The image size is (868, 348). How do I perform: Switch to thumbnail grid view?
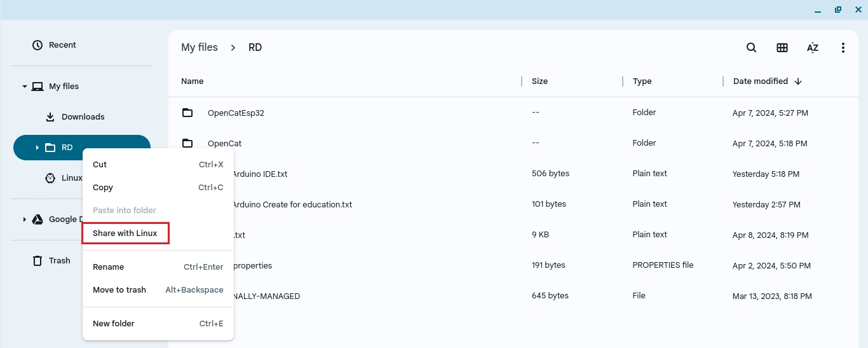pos(782,48)
